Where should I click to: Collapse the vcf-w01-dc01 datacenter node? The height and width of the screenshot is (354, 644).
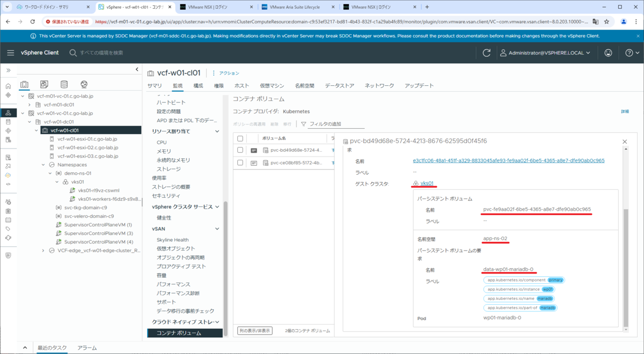click(30, 122)
